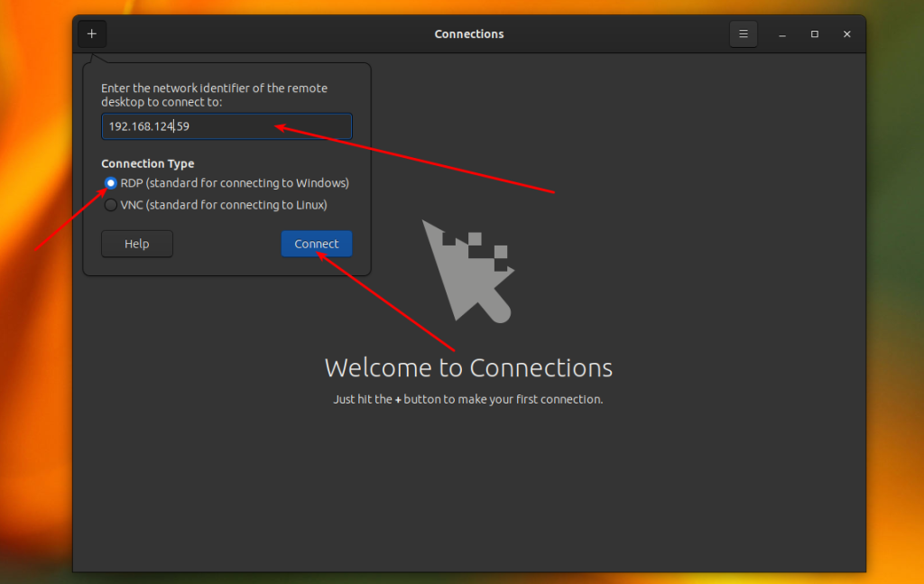This screenshot has width=924, height=584.
Task: Open Help from the connection popover
Action: [137, 244]
